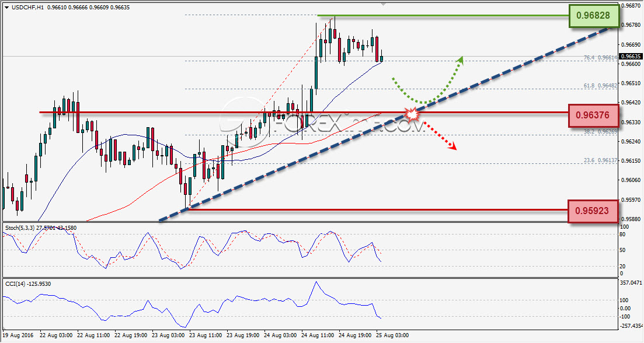Click price scale value 0.96600
This screenshot has width=644, height=343.
631,64
